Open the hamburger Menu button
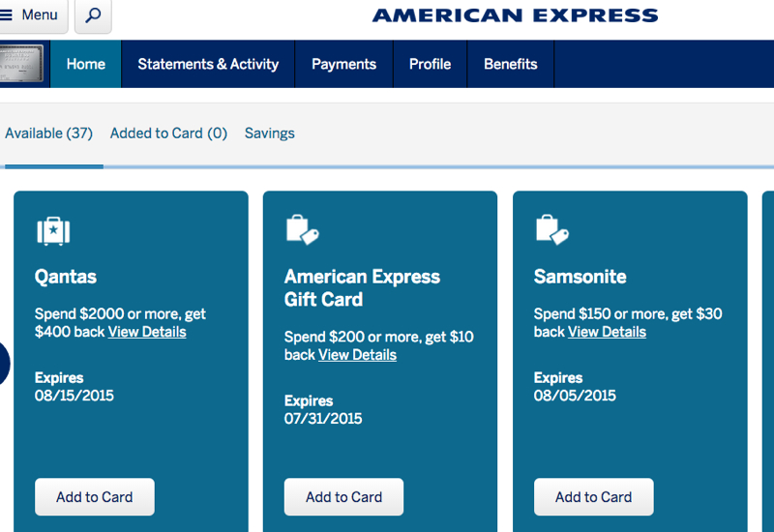The width and height of the screenshot is (774, 532). click(x=31, y=15)
